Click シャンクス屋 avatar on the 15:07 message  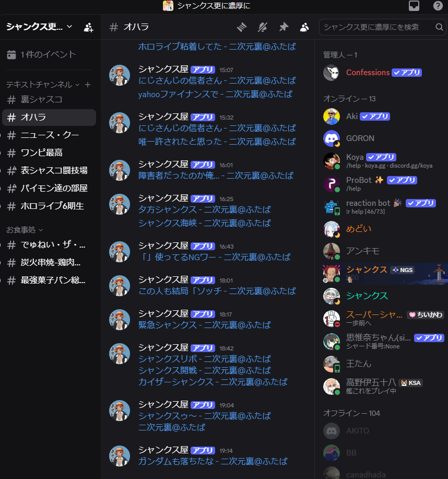(120, 75)
